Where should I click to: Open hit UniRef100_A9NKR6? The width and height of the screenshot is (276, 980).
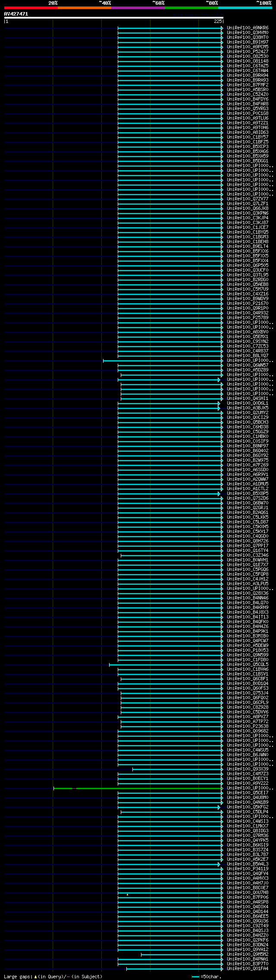248,28
